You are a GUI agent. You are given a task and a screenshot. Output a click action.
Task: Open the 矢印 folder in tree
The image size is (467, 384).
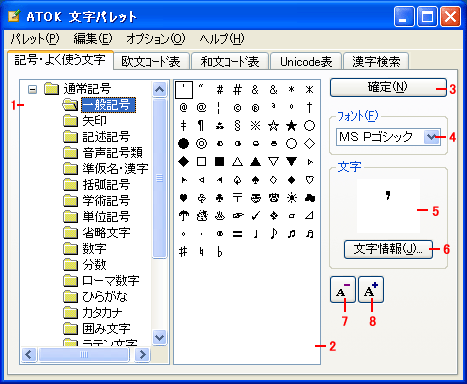pos(94,121)
